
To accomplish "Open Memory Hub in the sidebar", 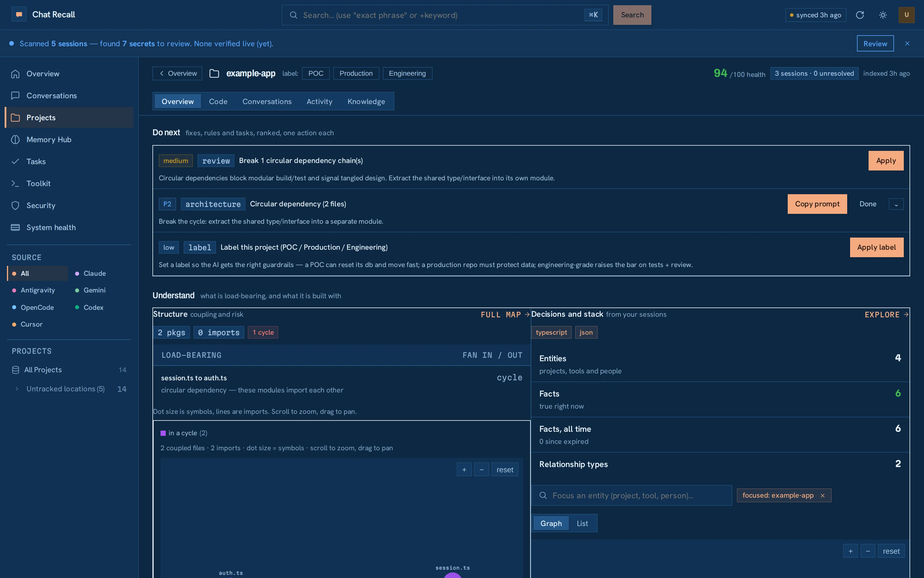I will tap(69, 140).
